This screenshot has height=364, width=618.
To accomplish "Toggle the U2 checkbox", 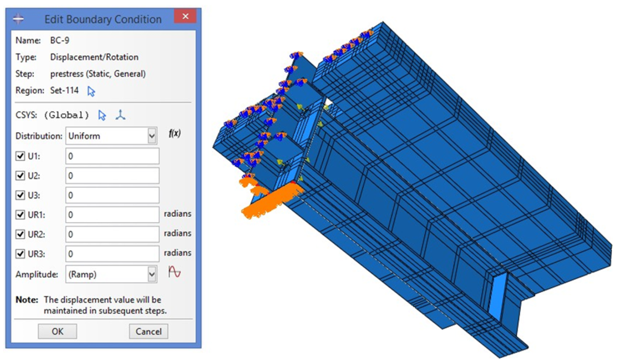I will click(x=20, y=176).
